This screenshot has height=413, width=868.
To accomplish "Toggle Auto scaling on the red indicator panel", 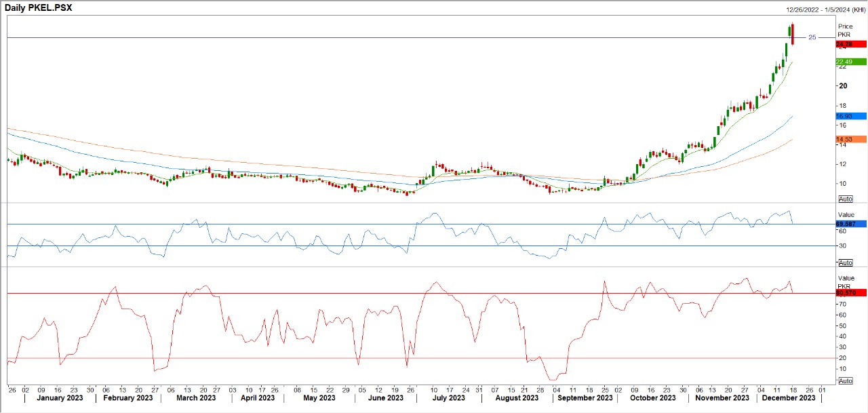I will pos(845,381).
